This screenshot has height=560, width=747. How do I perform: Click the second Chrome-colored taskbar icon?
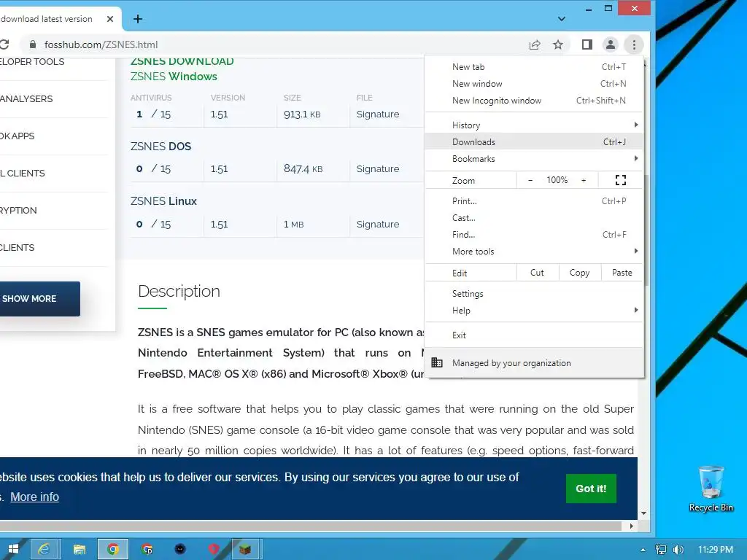(147, 549)
